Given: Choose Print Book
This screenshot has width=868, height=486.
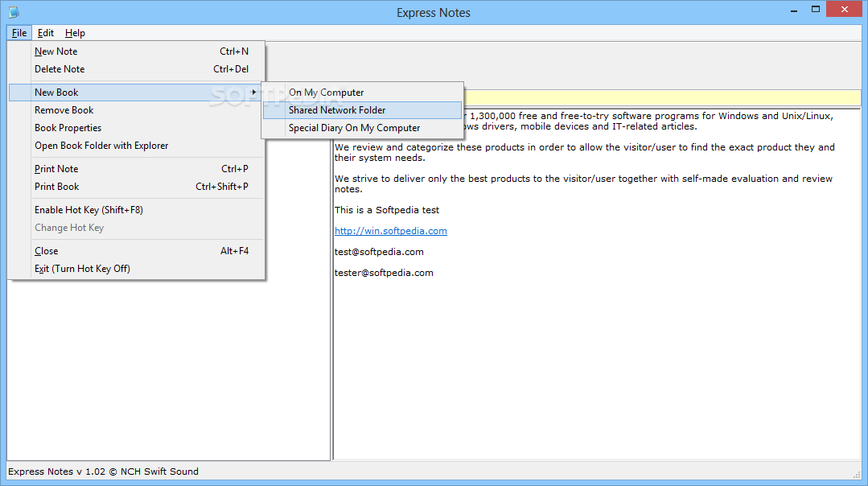Looking at the screenshot, I should pos(137,187).
